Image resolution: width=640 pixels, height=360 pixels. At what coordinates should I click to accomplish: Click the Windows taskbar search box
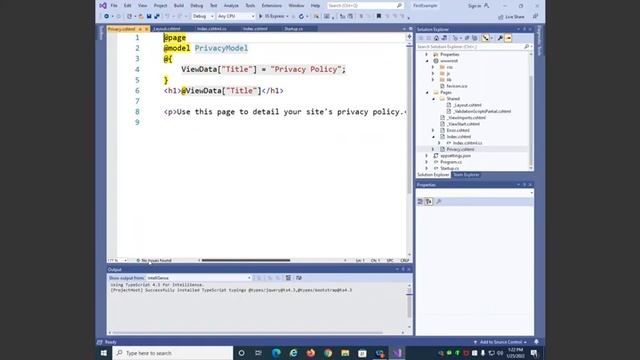173,353
